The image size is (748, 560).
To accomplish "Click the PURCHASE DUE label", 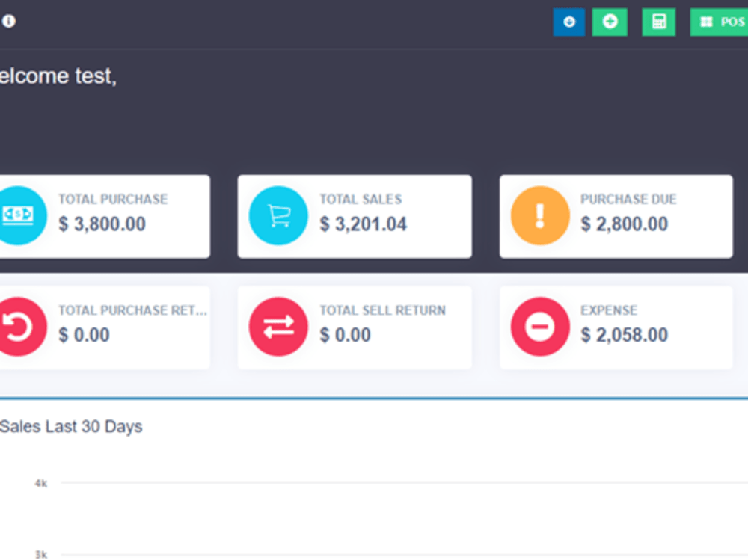I will pyautogui.click(x=628, y=199).
